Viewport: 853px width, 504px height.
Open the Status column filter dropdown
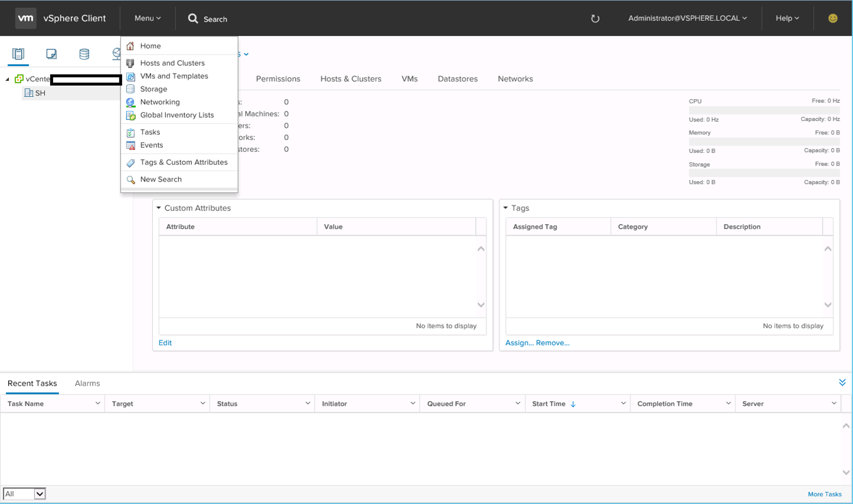tap(308, 404)
